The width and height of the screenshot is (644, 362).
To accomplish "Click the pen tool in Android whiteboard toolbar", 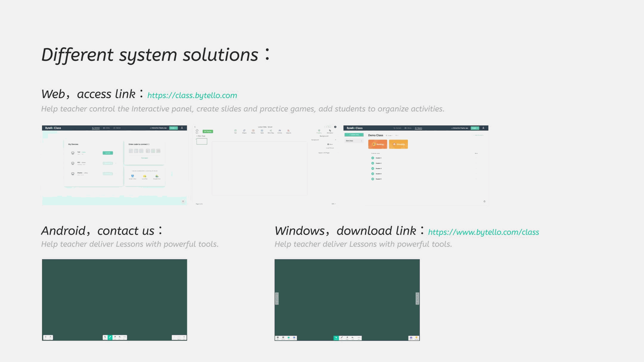I will coord(110,337).
